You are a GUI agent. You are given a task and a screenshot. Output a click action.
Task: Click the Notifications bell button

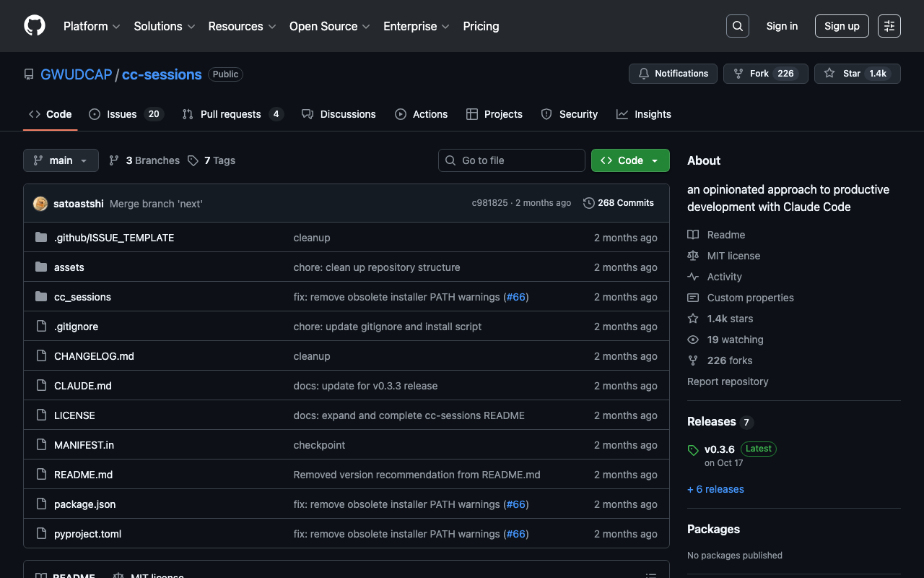(673, 74)
